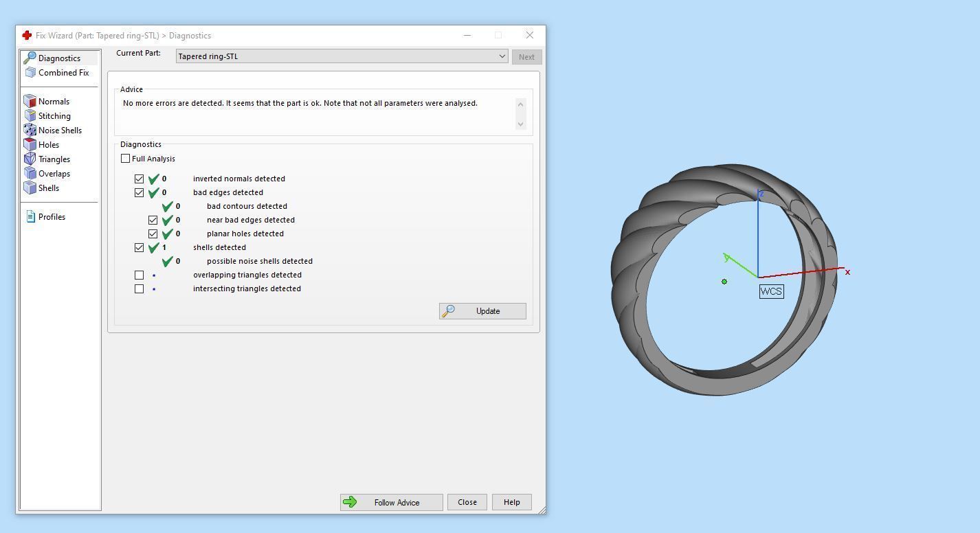This screenshot has width=980, height=533.
Task: Enable intersecting triangles detected checkbox
Action: coord(139,288)
